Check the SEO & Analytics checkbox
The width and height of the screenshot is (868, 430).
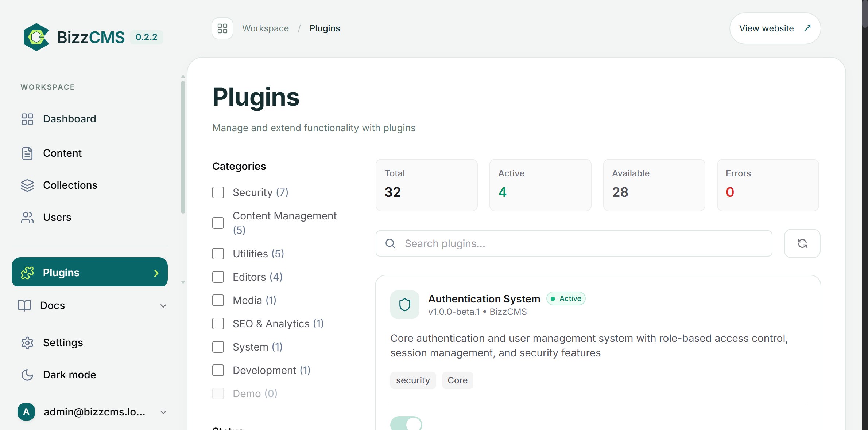point(218,324)
